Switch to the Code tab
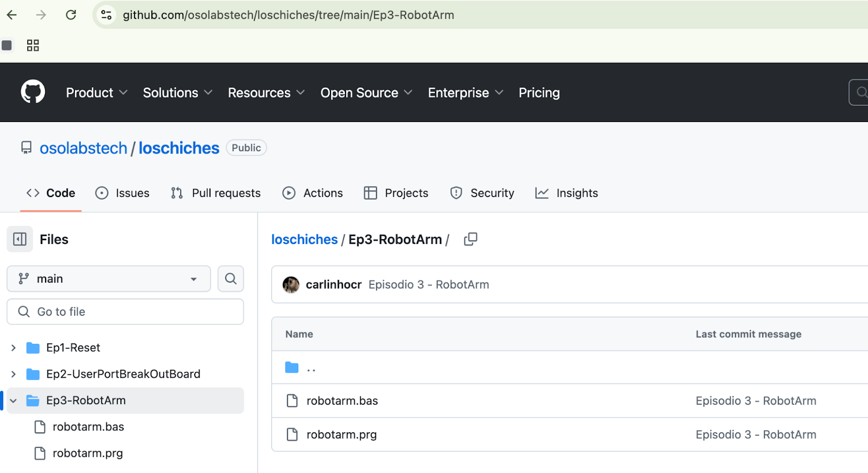The width and height of the screenshot is (868, 473). (x=51, y=193)
